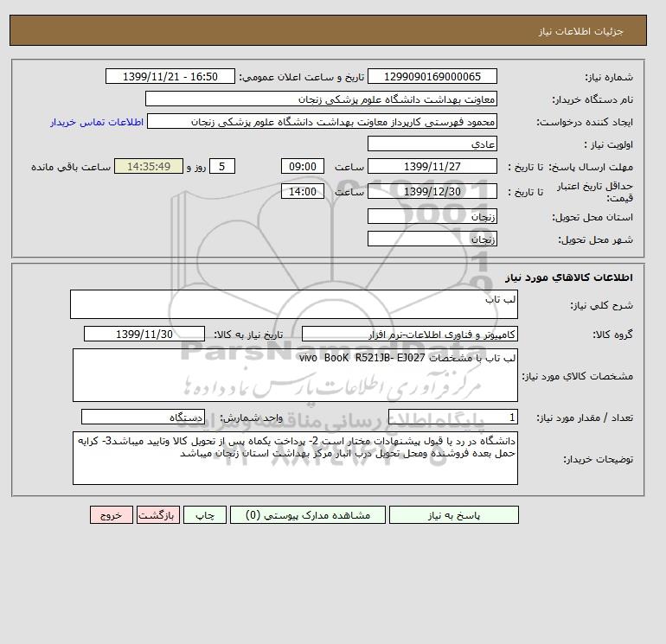
Task: Click the goods need date 1399/11/30
Action: coord(144,334)
